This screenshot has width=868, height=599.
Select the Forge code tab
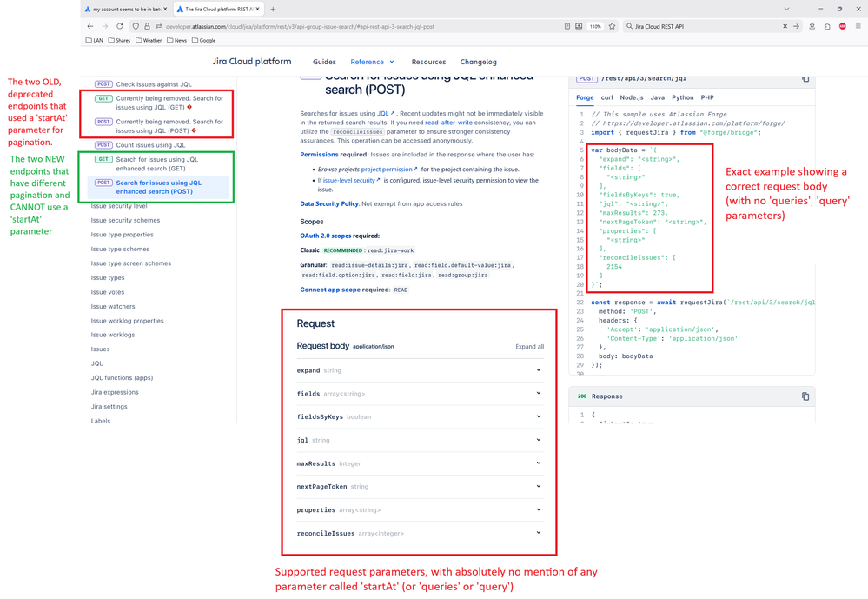(x=585, y=97)
